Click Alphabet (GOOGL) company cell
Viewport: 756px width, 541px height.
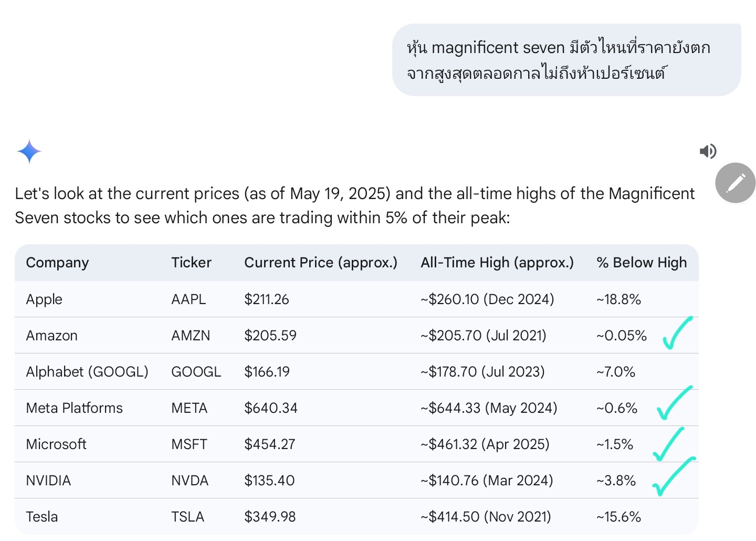click(87, 372)
